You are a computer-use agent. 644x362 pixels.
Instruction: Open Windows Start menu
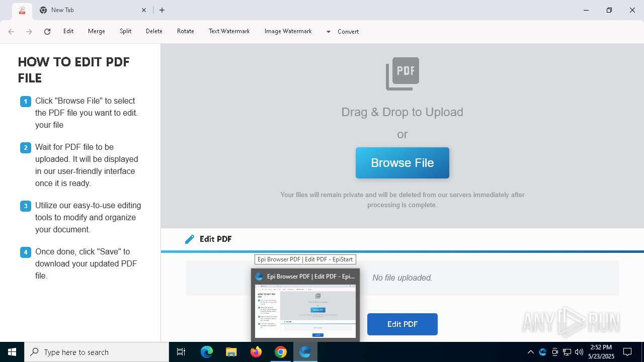[x=12, y=352]
